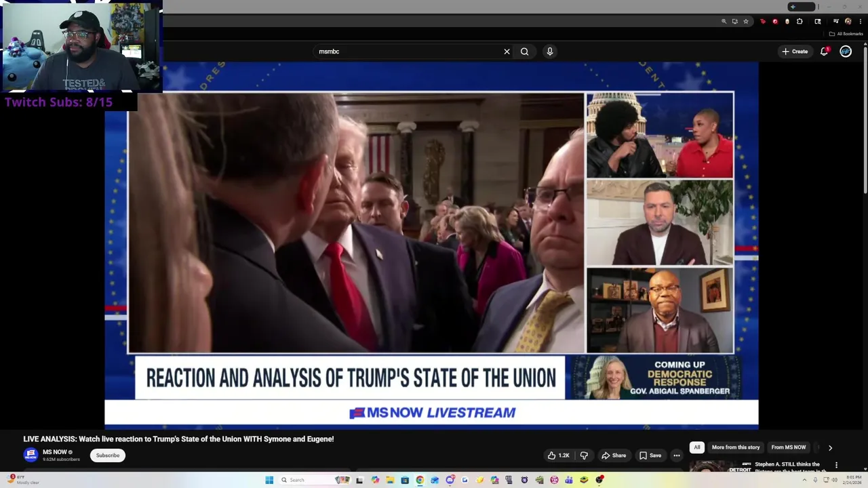Open the media controls icon in Chrome

[x=837, y=22]
